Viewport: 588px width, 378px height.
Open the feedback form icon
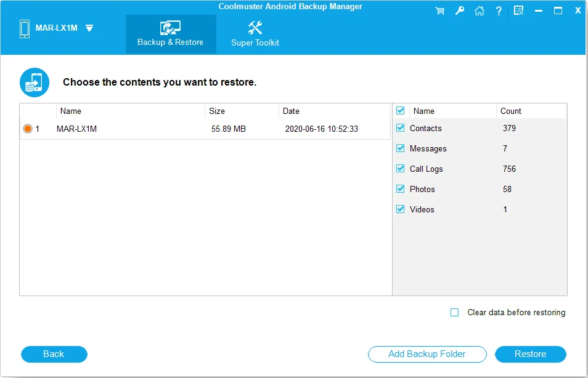pos(518,11)
